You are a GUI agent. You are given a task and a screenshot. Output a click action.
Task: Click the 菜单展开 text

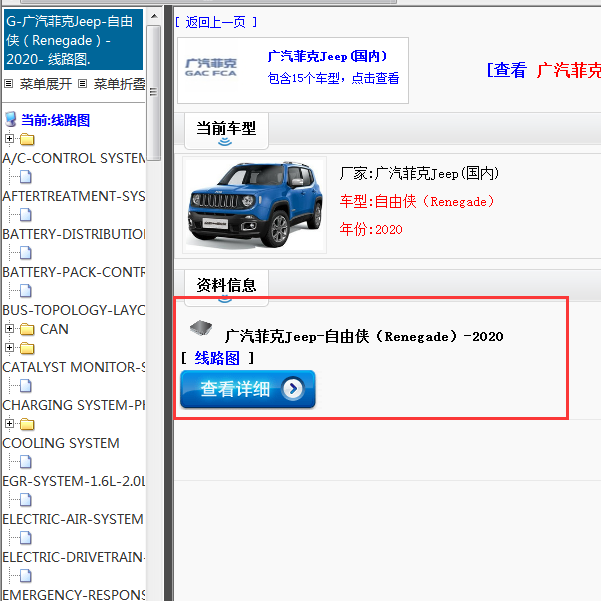pos(46,84)
